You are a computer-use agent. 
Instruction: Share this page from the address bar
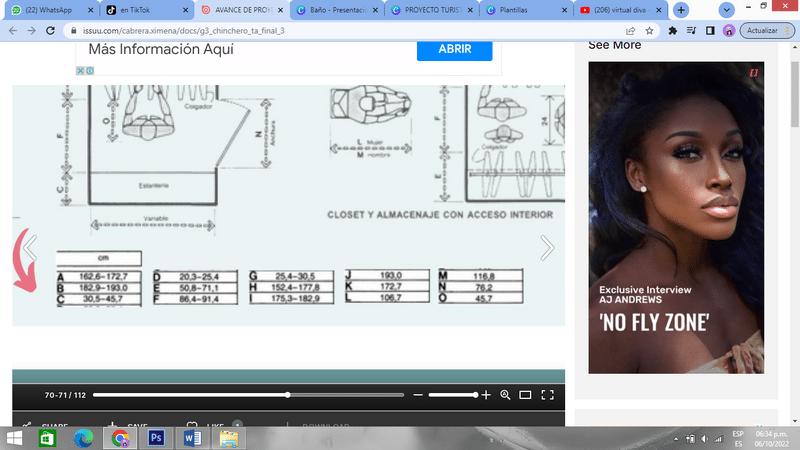pyautogui.click(x=631, y=31)
